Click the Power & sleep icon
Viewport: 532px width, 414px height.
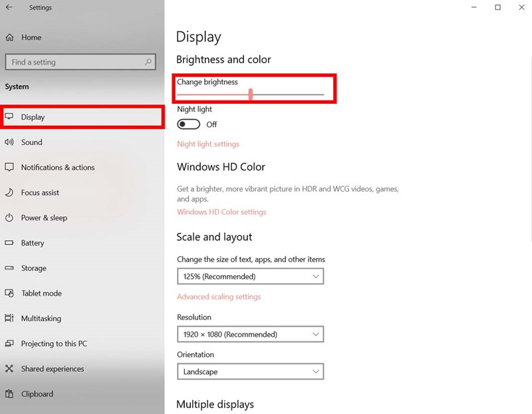coord(9,218)
